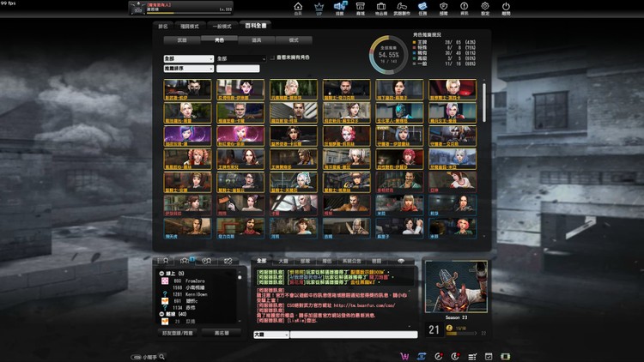Switch to the 排名 ranking tab
The width and height of the screenshot is (644, 362).
[163, 27]
